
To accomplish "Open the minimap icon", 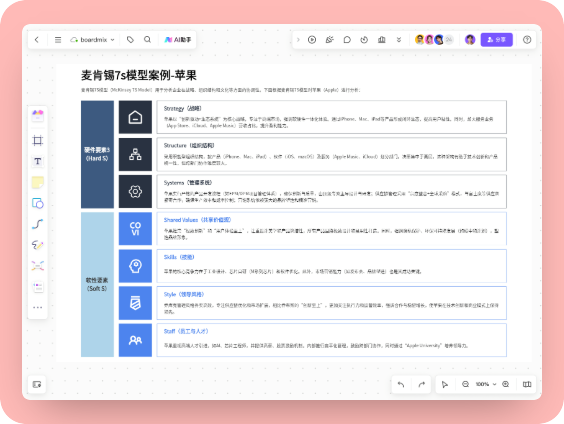I will pos(527,384).
